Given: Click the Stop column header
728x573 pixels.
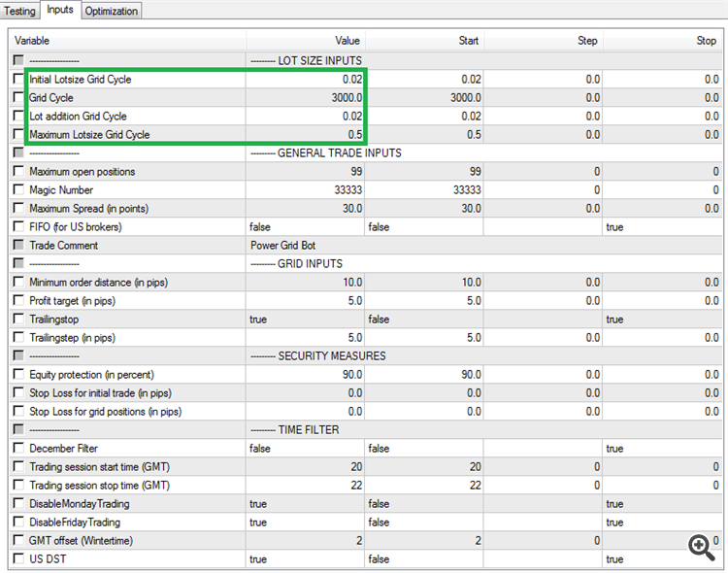Looking at the screenshot, I should click(x=663, y=41).
